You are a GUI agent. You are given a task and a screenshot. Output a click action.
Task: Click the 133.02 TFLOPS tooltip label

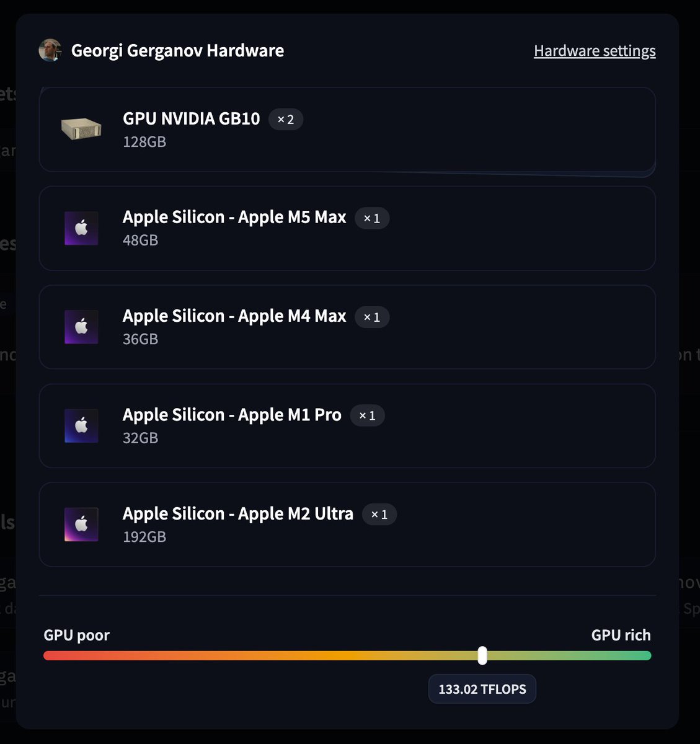click(x=482, y=689)
